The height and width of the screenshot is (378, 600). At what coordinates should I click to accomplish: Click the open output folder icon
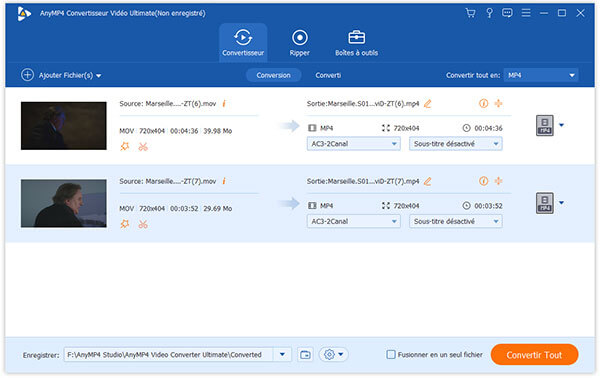pyautogui.click(x=305, y=355)
